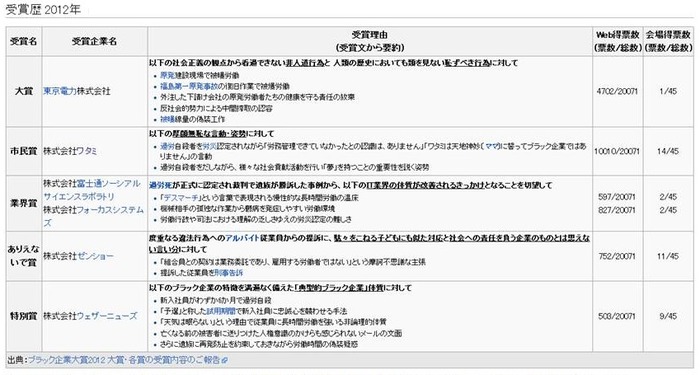
Task: Follow the 過労死 link in 業界賞 row
Action: pyautogui.click(x=161, y=185)
